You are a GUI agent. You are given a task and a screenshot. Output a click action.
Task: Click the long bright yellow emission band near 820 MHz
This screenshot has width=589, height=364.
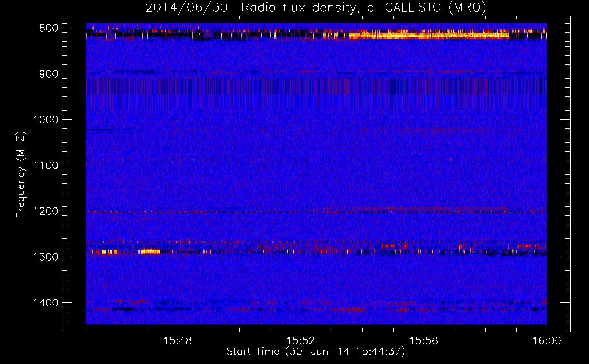click(428, 36)
